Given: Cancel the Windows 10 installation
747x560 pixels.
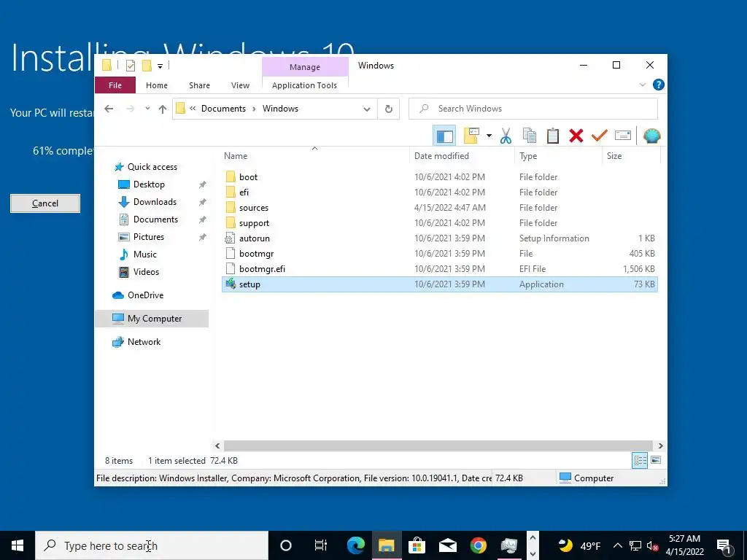Looking at the screenshot, I should [x=45, y=203].
